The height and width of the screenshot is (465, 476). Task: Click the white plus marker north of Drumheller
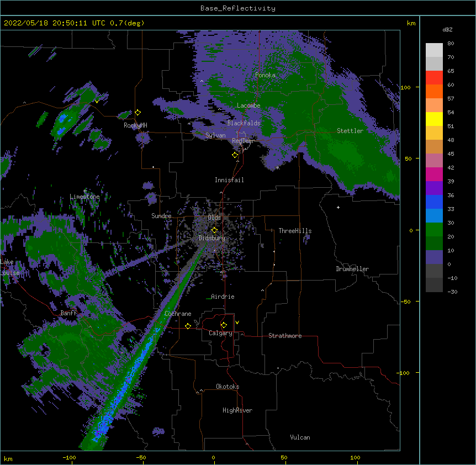click(x=338, y=207)
